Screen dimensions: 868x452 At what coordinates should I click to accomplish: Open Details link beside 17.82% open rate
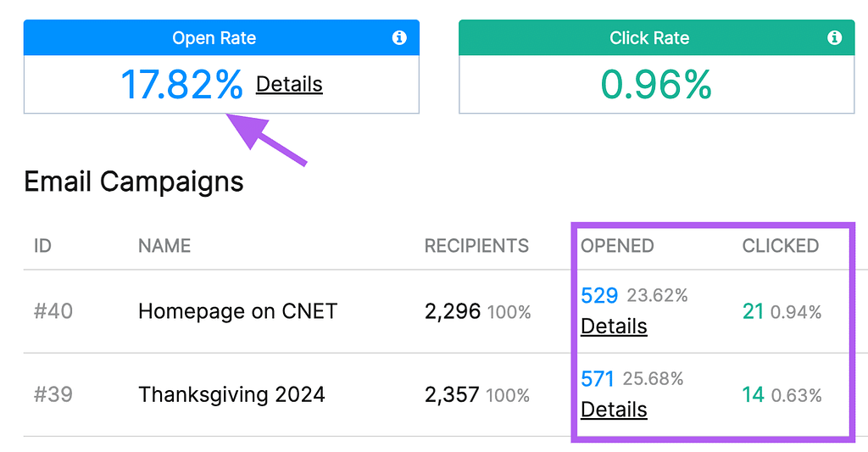click(x=289, y=84)
